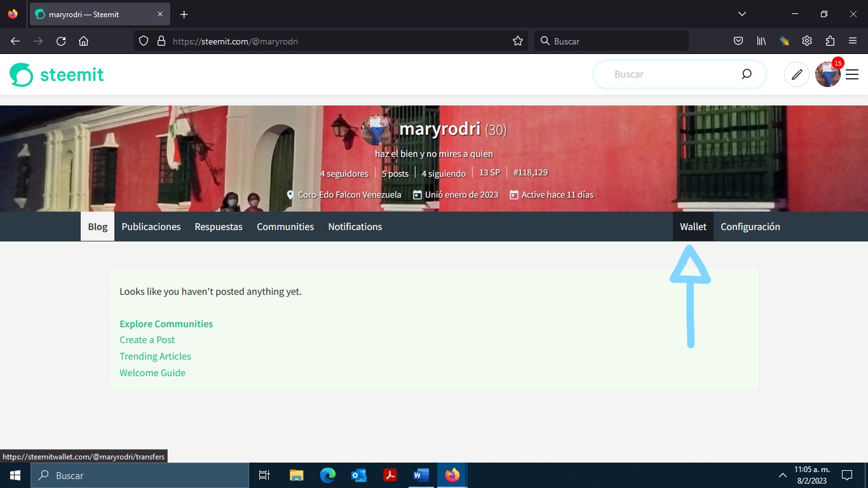Open the Wallet tab
Screen dimensions: 868x488
coord(693,227)
